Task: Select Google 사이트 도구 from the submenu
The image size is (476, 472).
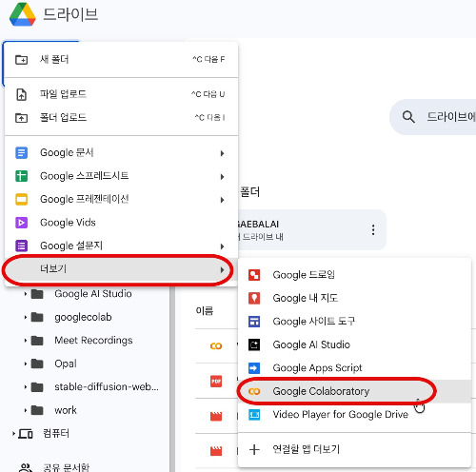Action: [354, 322]
